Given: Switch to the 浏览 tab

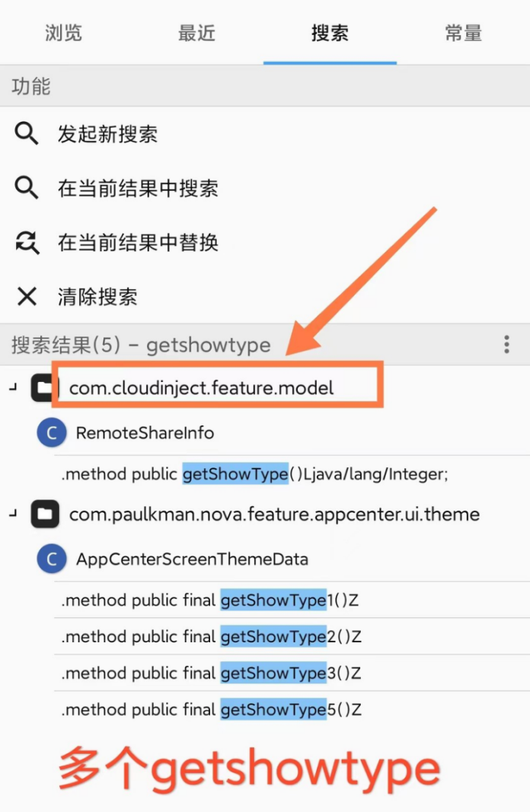Looking at the screenshot, I should point(63,33).
